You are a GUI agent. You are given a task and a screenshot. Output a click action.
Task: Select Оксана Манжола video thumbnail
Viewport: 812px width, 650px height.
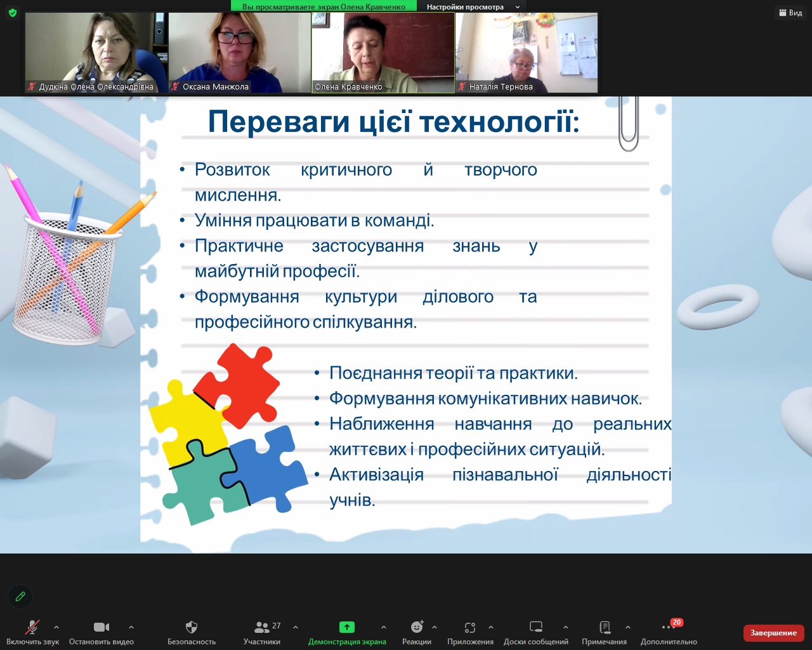click(x=240, y=53)
